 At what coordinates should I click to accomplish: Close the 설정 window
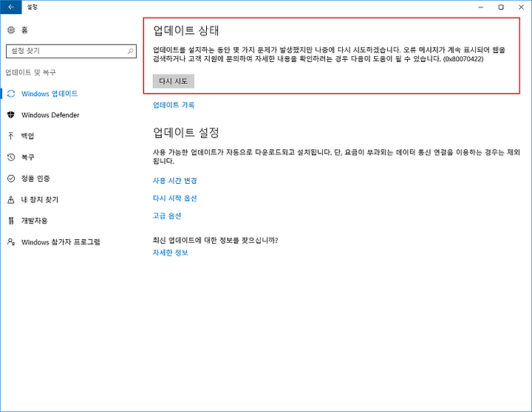(521, 7)
